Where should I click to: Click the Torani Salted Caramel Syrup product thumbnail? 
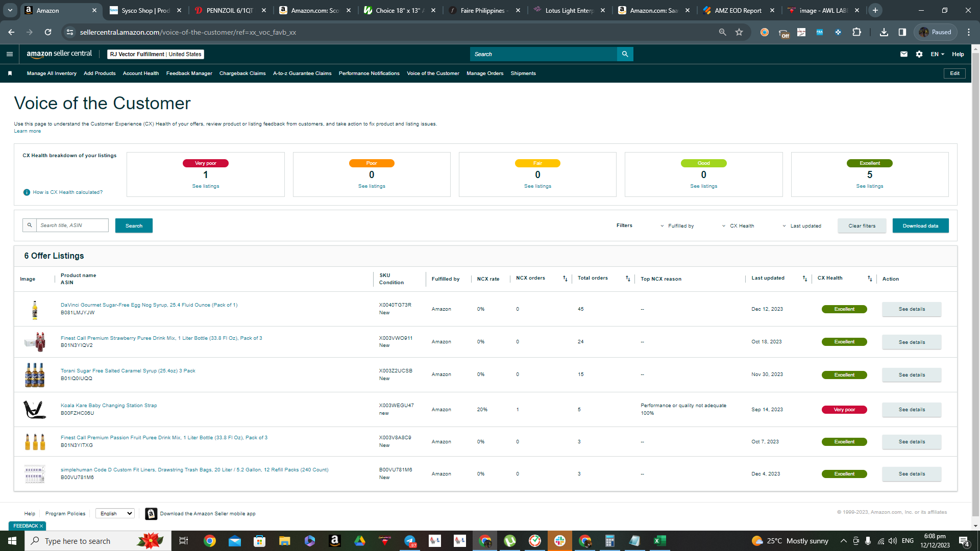[35, 375]
